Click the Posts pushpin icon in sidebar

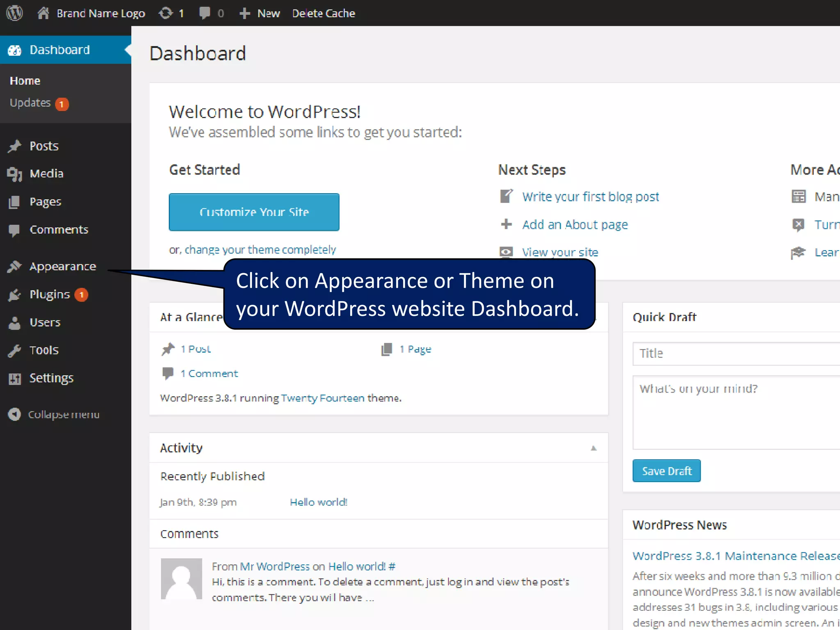[x=14, y=146]
